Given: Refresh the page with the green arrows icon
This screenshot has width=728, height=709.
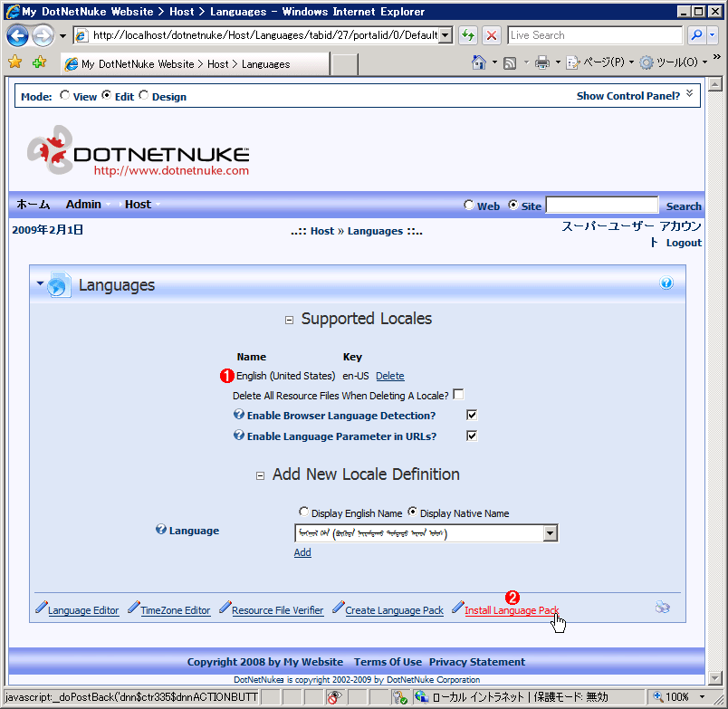Looking at the screenshot, I should pyautogui.click(x=468, y=35).
